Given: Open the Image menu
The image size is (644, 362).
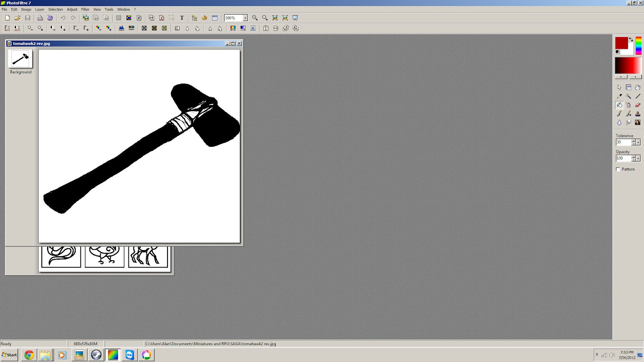Looking at the screenshot, I should click(x=26, y=9).
